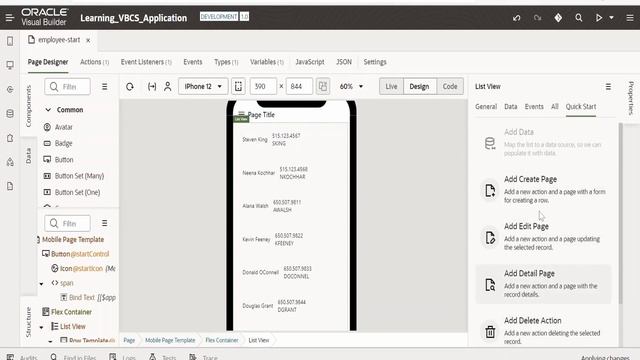Open Web Applications navigator icon

(10, 65)
